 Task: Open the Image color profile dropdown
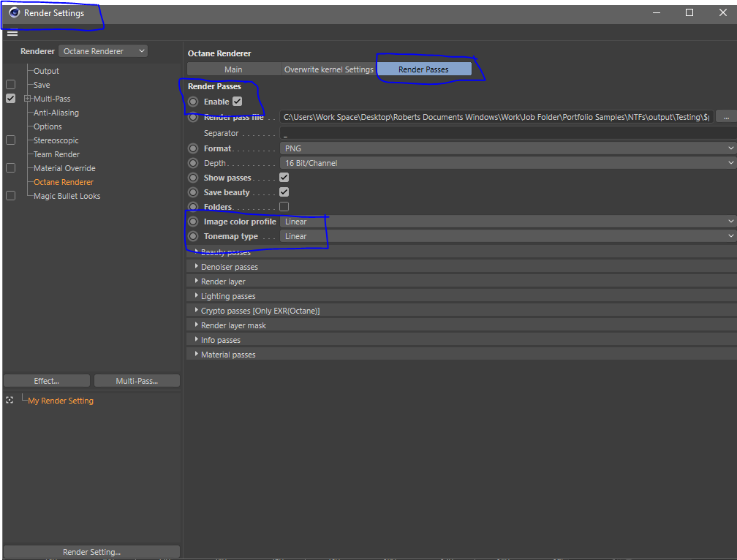tap(508, 222)
